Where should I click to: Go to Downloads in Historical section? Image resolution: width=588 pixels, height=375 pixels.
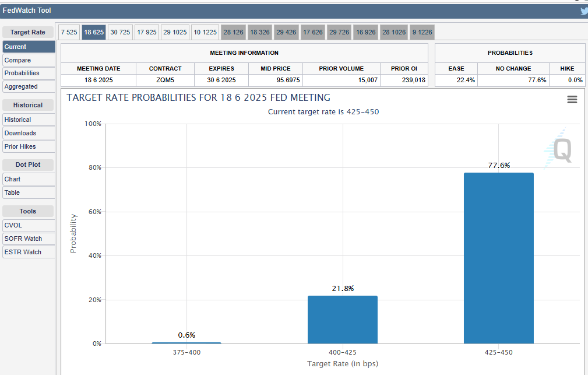pyautogui.click(x=20, y=133)
